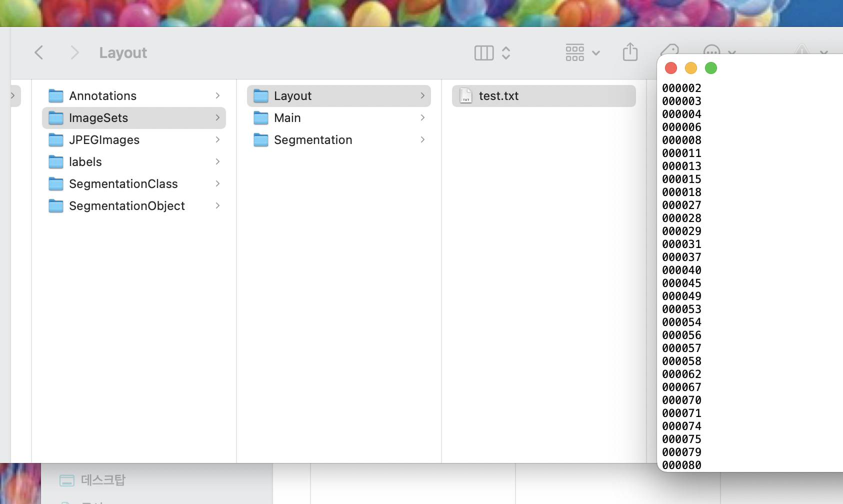Select the SegmentationObject folder icon
The width and height of the screenshot is (843, 504).
click(56, 205)
